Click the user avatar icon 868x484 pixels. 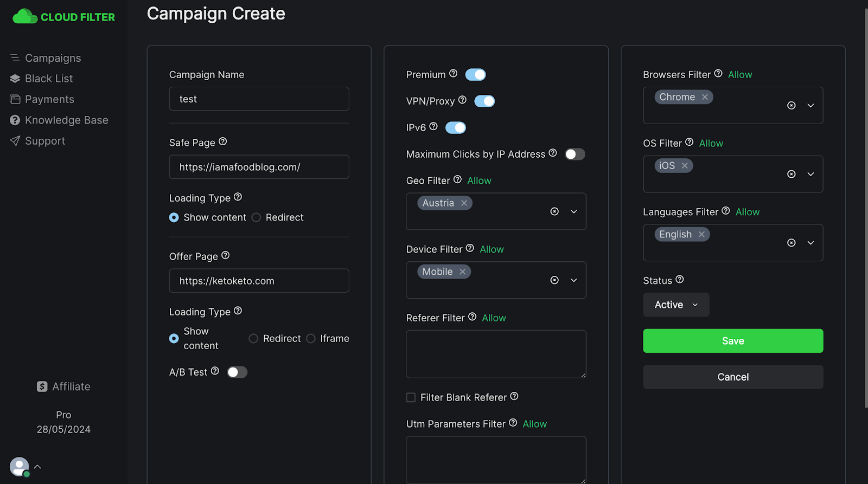point(20,467)
